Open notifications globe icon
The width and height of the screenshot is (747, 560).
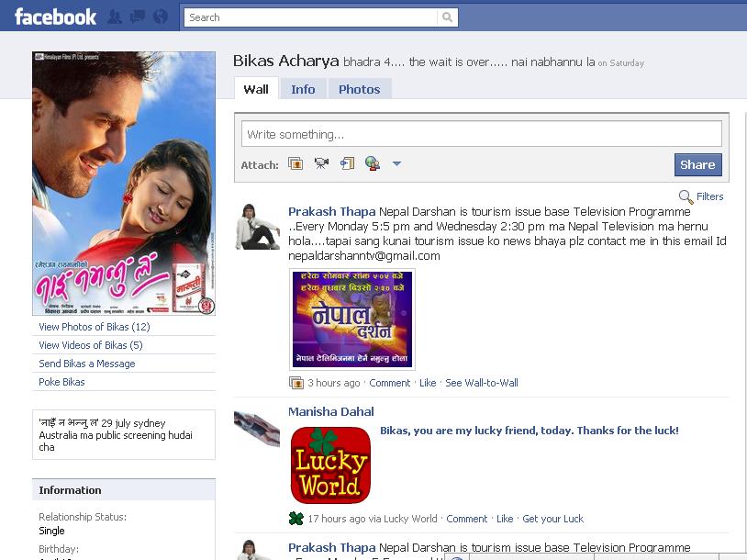161,17
